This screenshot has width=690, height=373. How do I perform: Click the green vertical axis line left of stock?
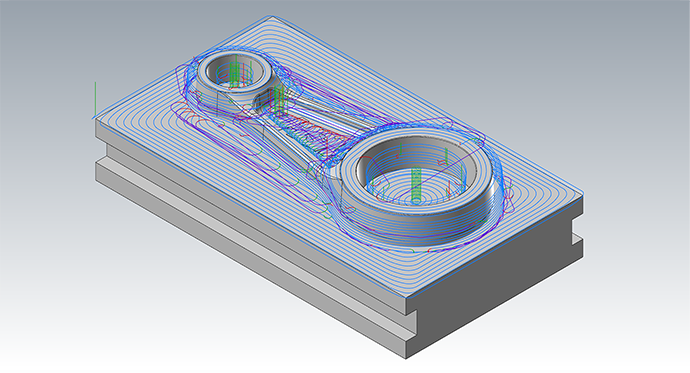point(95,100)
